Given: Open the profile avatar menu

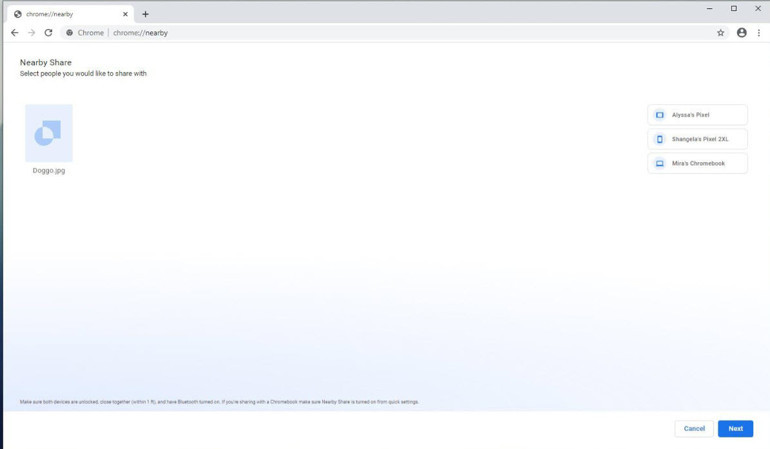Looking at the screenshot, I should pyautogui.click(x=741, y=33).
